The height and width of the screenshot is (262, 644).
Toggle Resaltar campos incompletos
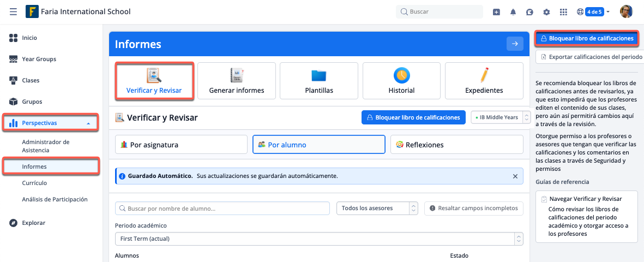click(x=474, y=208)
